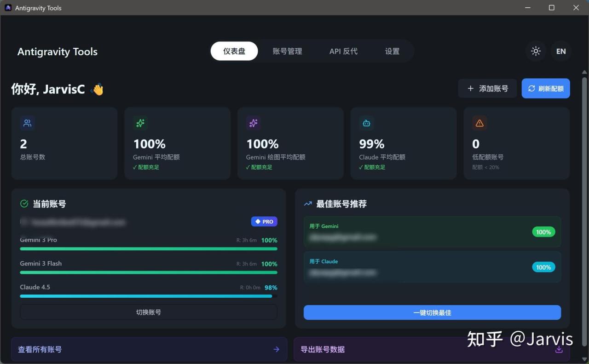Switch language with the EN button
Viewport: 589px width, 364px height.
[561, 51]
